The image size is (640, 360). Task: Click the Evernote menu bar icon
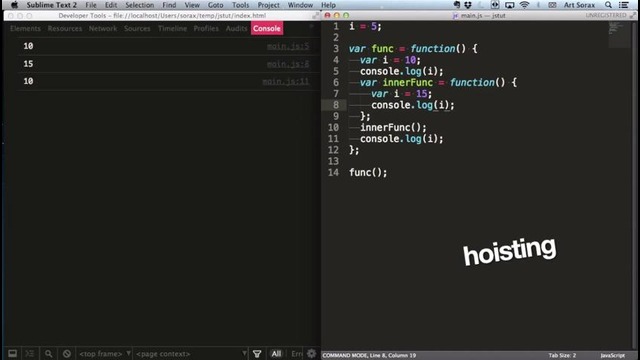click(x=457, y=5)
